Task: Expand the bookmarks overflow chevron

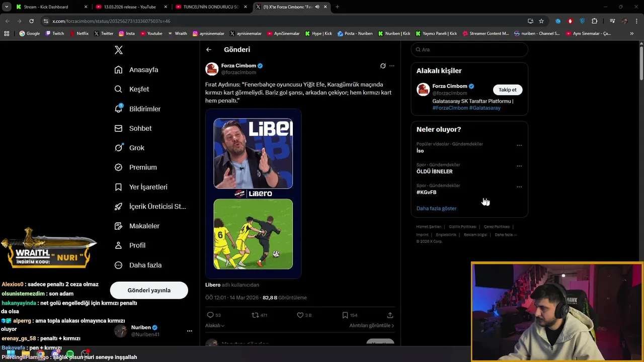Action: (x=631, y=34)
